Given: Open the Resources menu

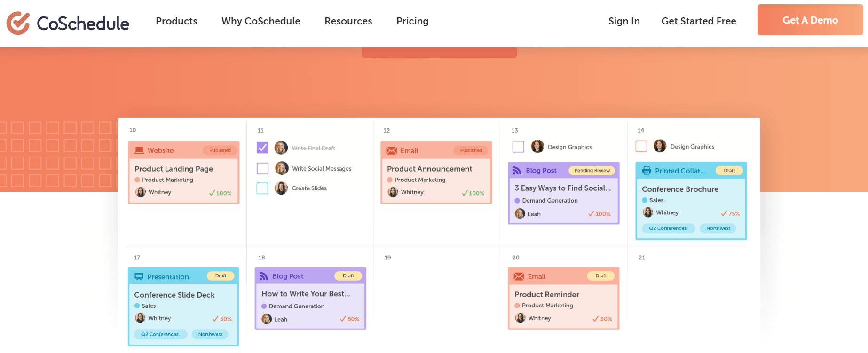Looking at the screenshot, I should pyautogui.click(x=348, y=21).
